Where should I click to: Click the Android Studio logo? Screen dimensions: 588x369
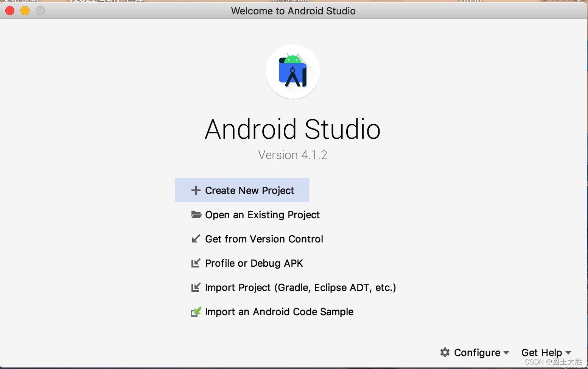point(293,72)
